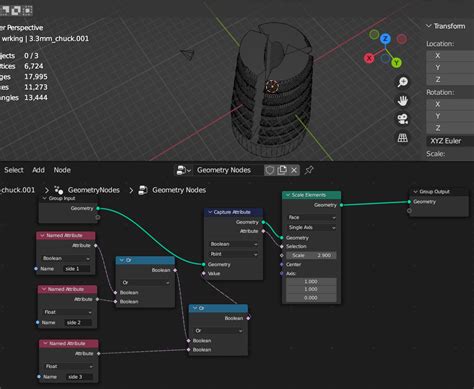Toggle the pin node tree icon
474x389 pixels.
tap(309, 170)
